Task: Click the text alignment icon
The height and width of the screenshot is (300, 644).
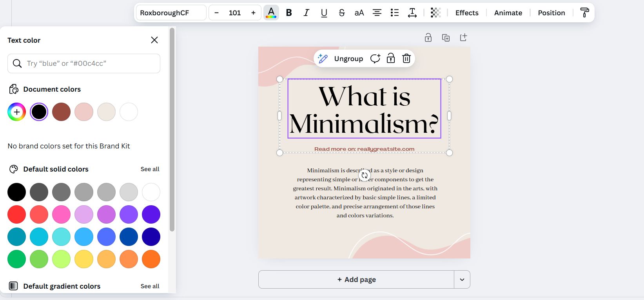Action: coord(377,13)
